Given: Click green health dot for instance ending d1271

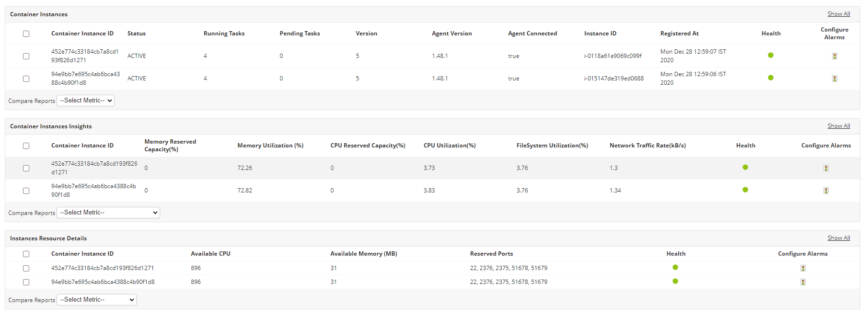Looking at the screenshot, I should pos(771,55).
